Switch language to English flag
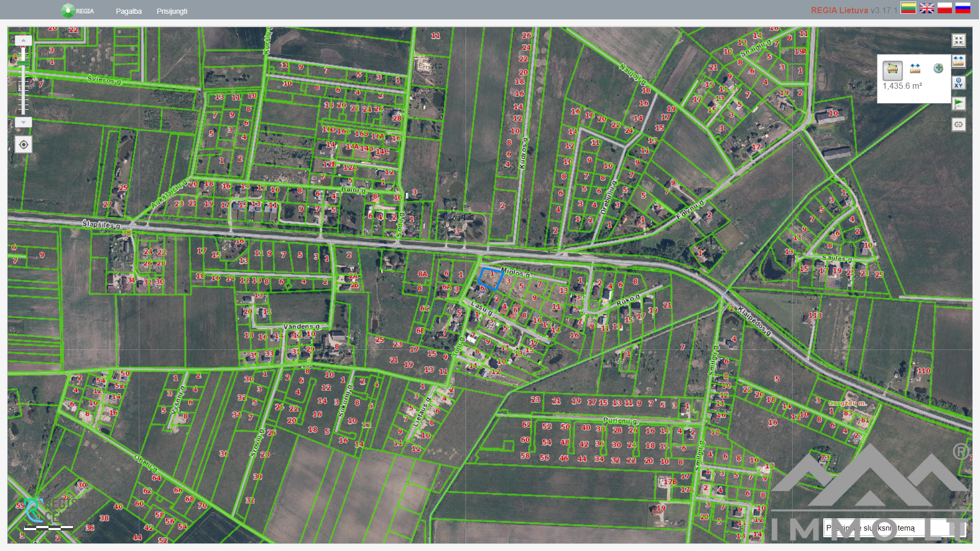This screenshot has width=980, height=551. click(x=927, y=8)
